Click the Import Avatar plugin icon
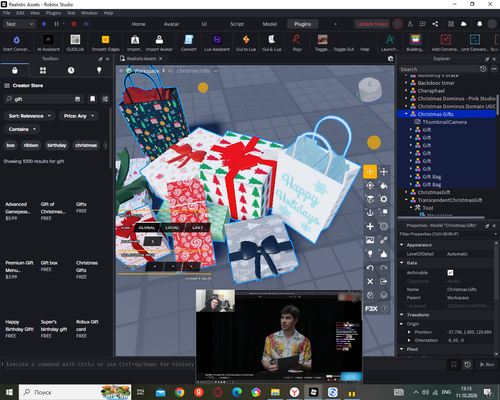 pos(159,40)
